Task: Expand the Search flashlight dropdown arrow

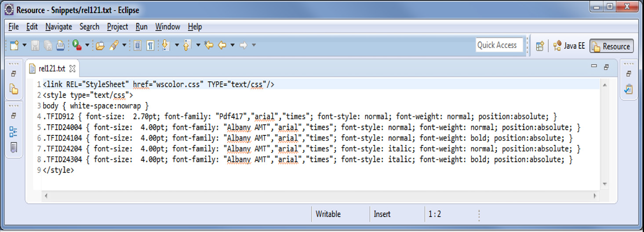Action: pos(124,45)
